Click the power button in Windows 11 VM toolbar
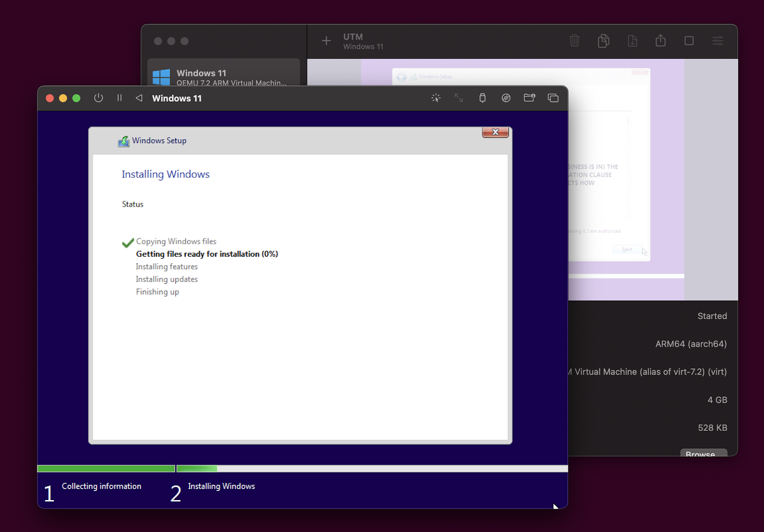Viewport: 764px width, 532px height. (x=98, y=98)
